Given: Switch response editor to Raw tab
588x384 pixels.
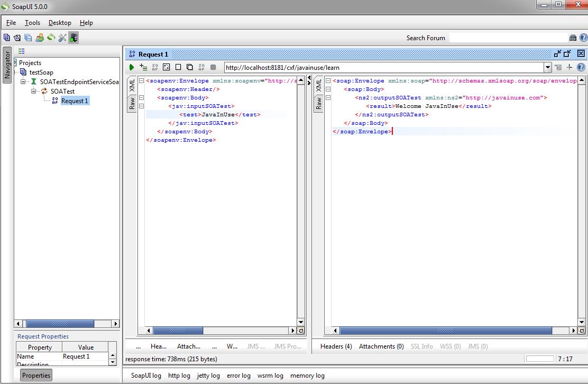Looking at the screenshot, I should 318,103.
